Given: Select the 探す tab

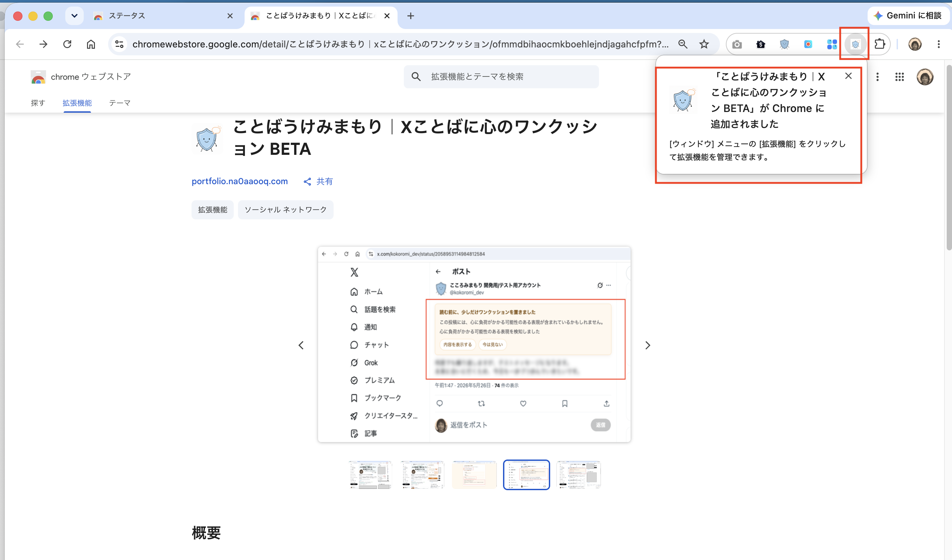Looking at the screenshot, I should point(38,103).
